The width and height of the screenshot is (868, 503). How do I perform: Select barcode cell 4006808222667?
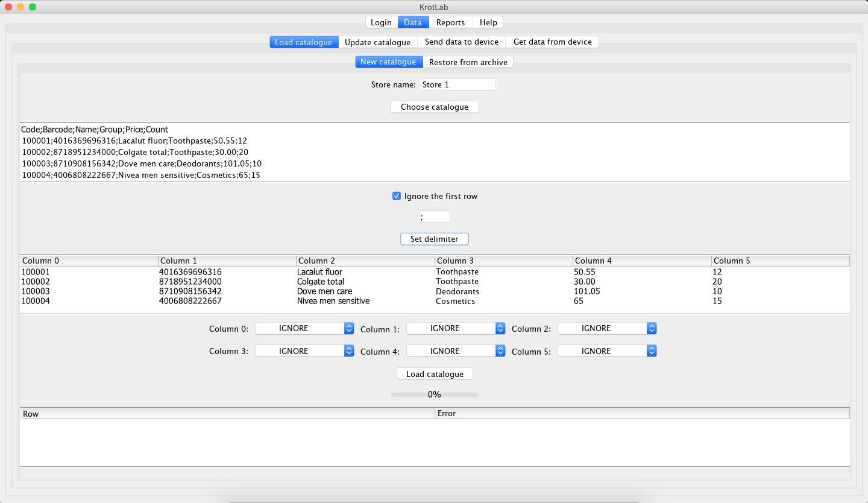pos(227,301)
